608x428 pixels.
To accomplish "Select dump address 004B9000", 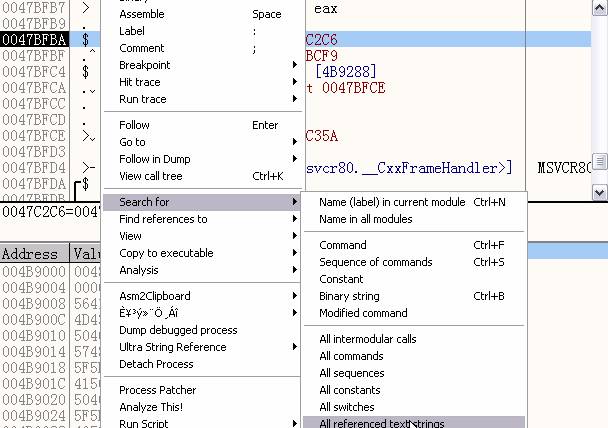I will [34, 272].
